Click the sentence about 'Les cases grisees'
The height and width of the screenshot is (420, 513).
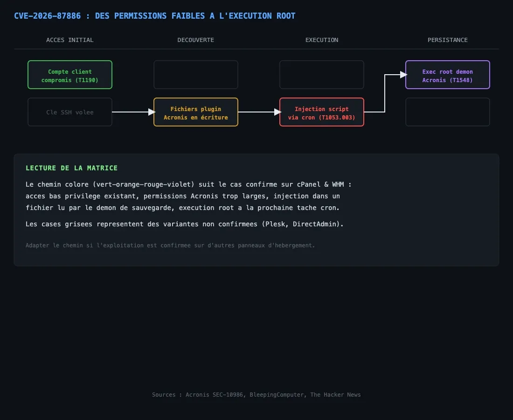point(185,224)
